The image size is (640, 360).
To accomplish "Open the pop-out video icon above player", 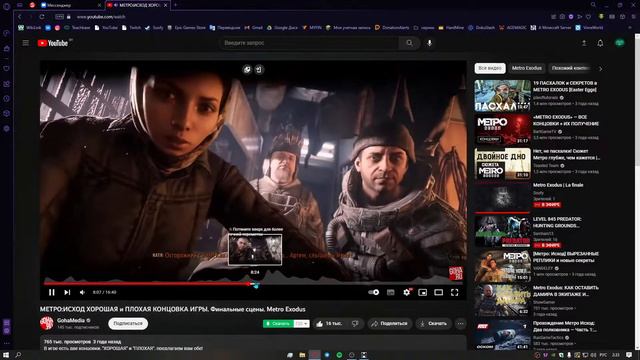I will tap(247, 70).
